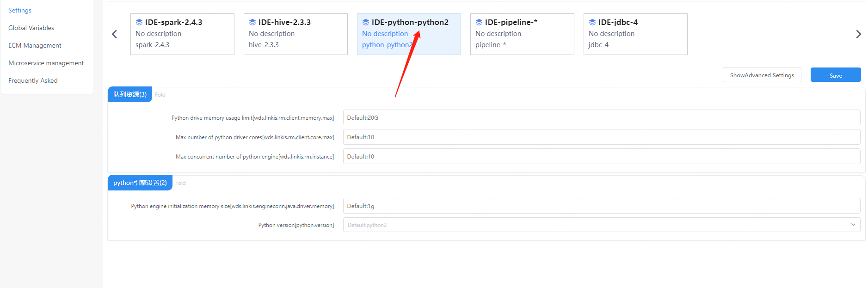Image resolution: width=868 pixels, height=288 pixels.
Task: Click ShowAdvanced Settings button
Action: [x=762, y=75]
